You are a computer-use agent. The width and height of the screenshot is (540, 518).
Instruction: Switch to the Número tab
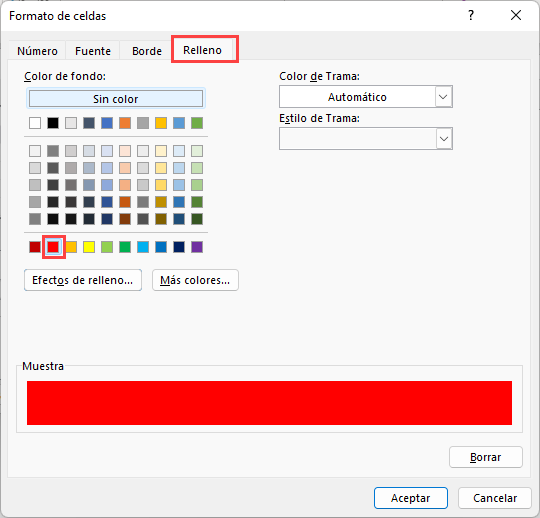[37, 51]
